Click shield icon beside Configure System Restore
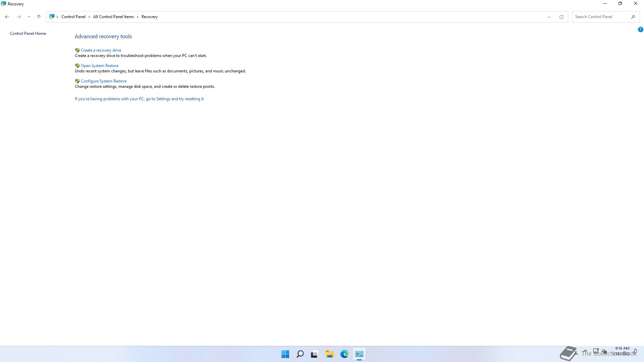Image resolution: width=644 pixels, height=362 pixels. coord(77,81)
